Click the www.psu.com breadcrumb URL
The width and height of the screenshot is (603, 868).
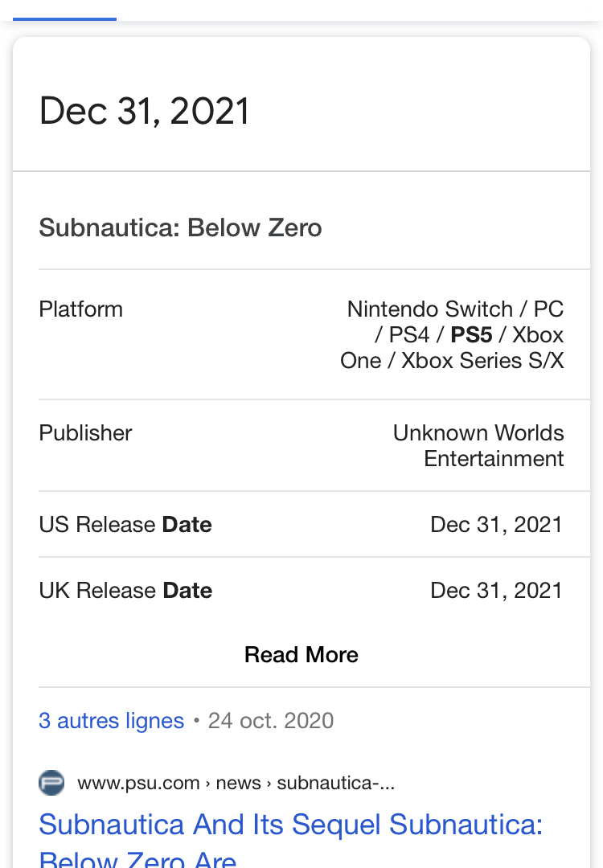138,783
